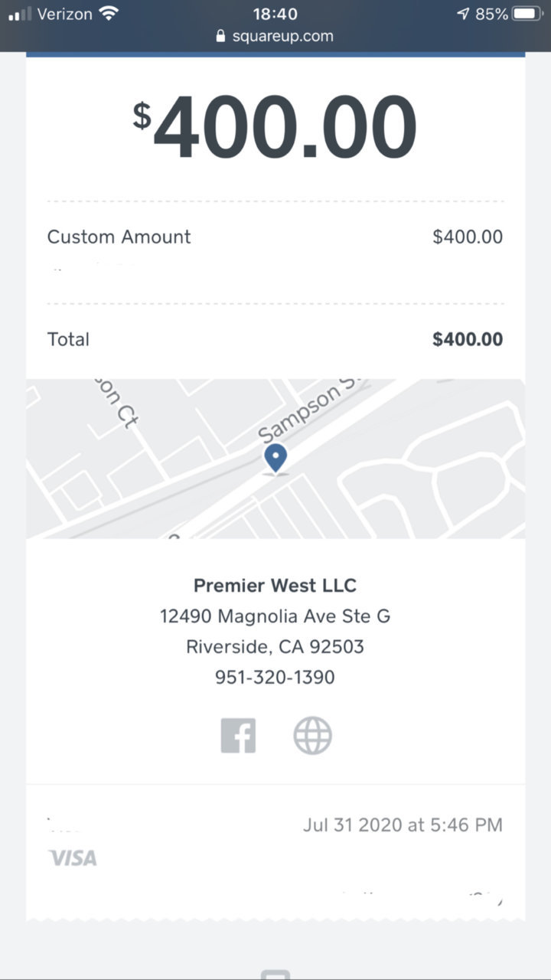Tap the Jul 31 2020 at 5:46 PM timestamp
The height and width of the screenshot is (980, 551).
(403, 825)
